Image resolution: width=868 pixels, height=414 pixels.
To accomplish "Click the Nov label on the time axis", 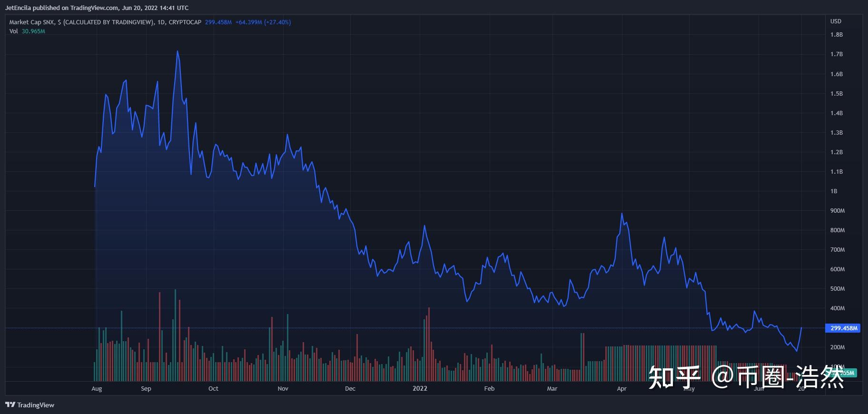I will click(x=283, y=389).
